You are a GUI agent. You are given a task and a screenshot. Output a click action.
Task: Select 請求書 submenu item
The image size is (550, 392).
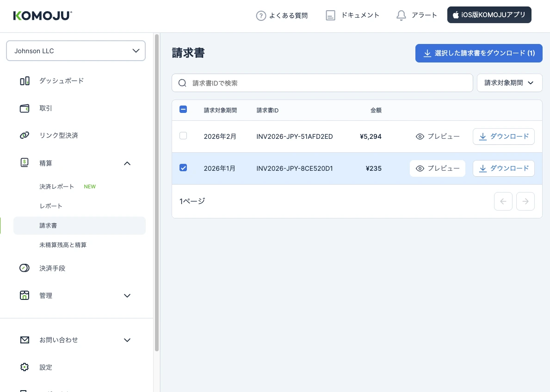point(79,226)
